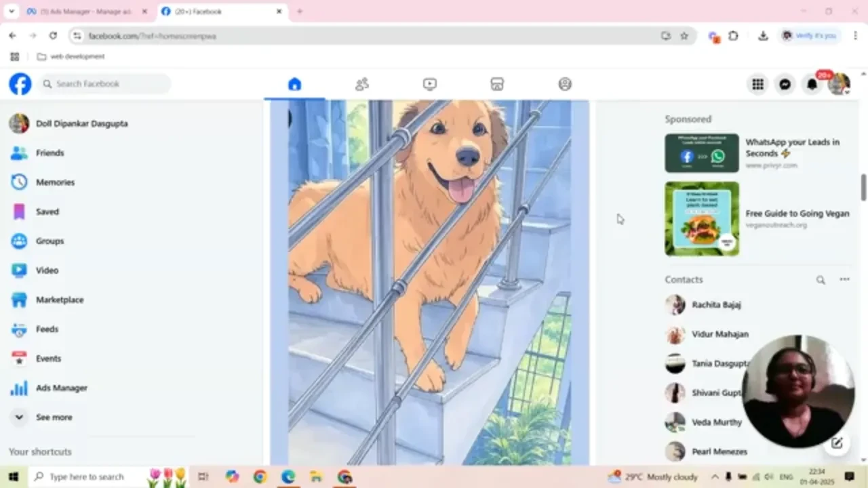Click the install app icon in the address bar

(665, 36)
